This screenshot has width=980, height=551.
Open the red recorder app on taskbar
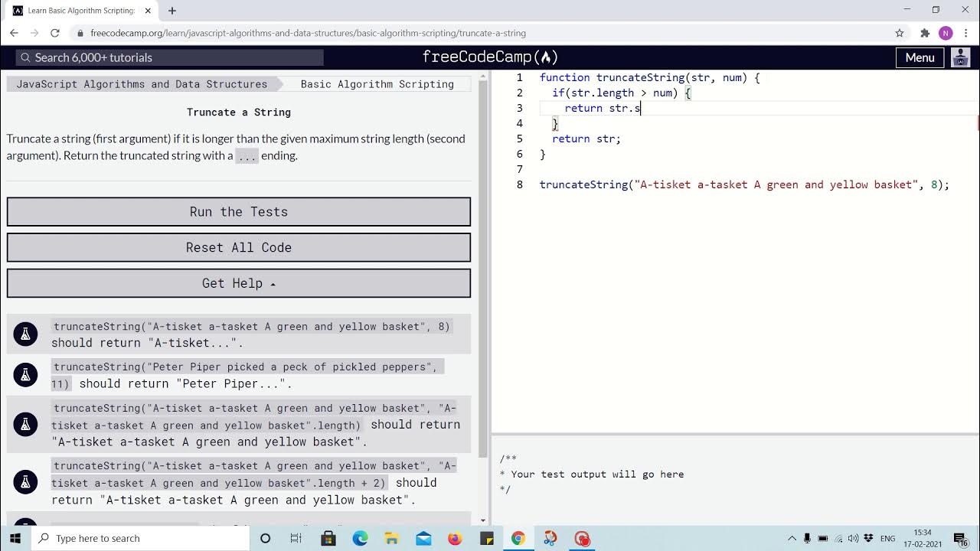click(x=582, y=538)
